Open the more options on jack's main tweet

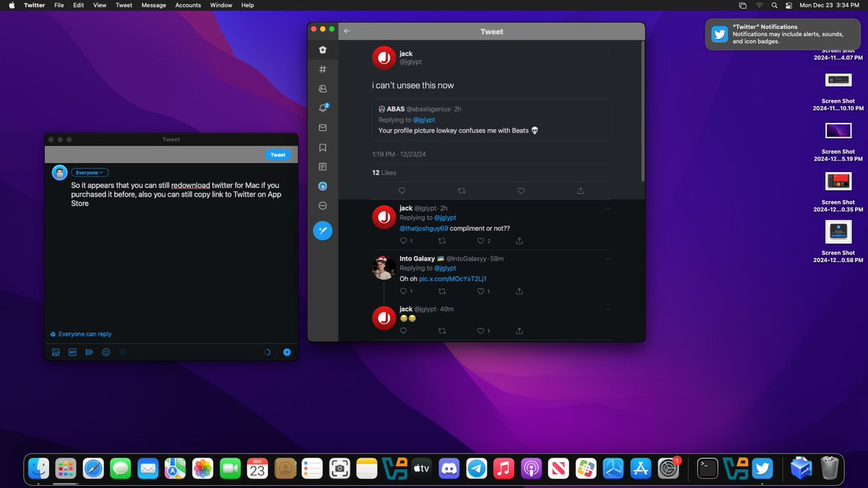(608, 53)
